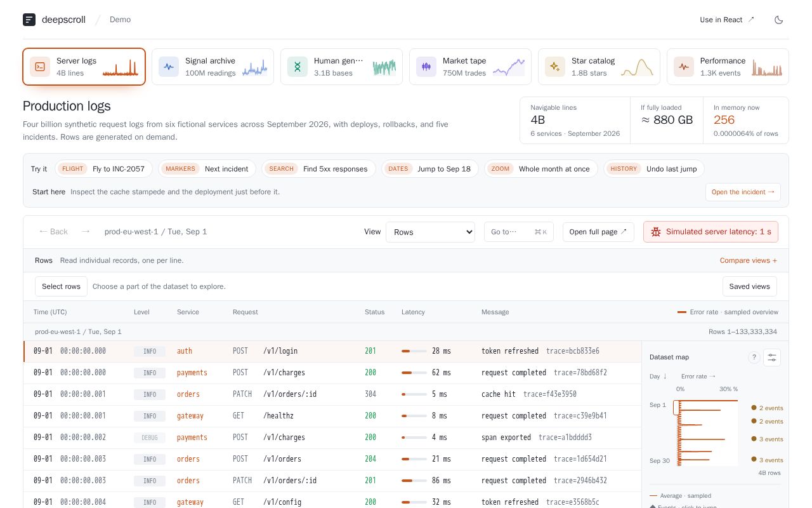Click prod-eu-west-1 / Tue, Sep 1 breadcrumb
Viewport: 812px width, 508px height.
(156, 232)
